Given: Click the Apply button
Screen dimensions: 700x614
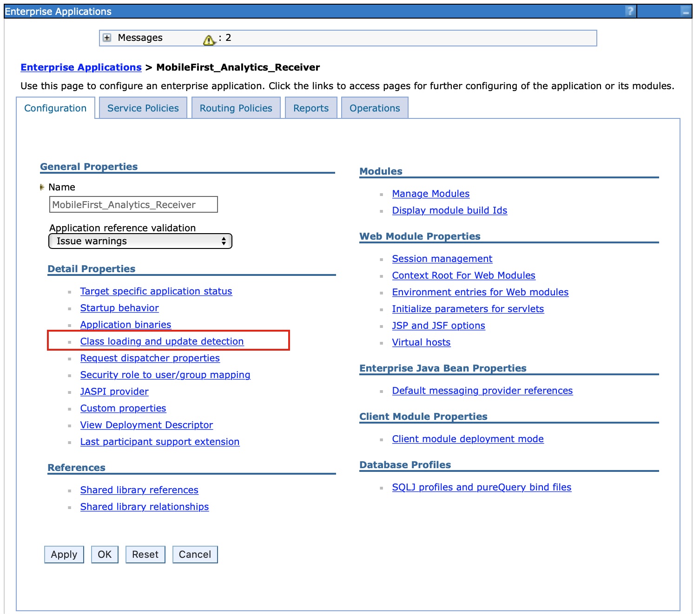Looking at the screenshot, I should point(64,555).
